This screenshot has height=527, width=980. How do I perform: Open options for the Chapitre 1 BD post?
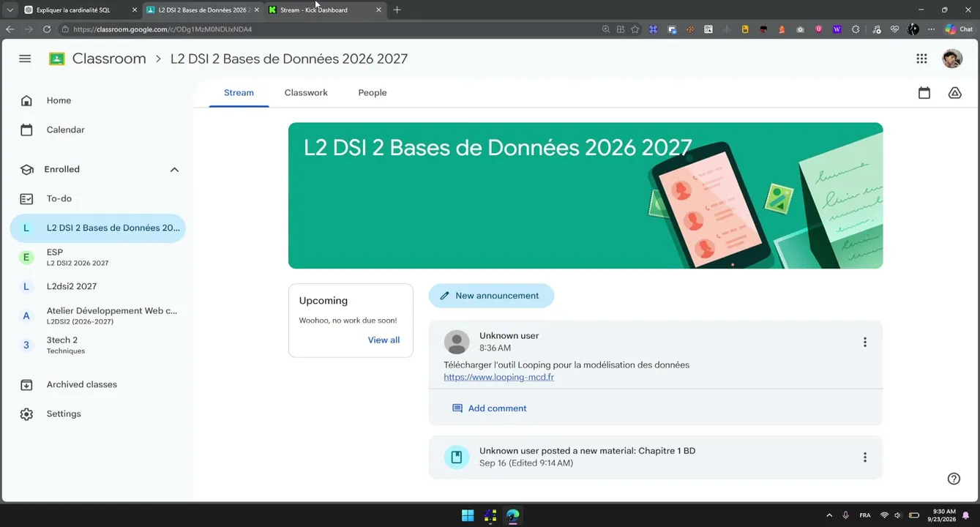pos(864,457)
